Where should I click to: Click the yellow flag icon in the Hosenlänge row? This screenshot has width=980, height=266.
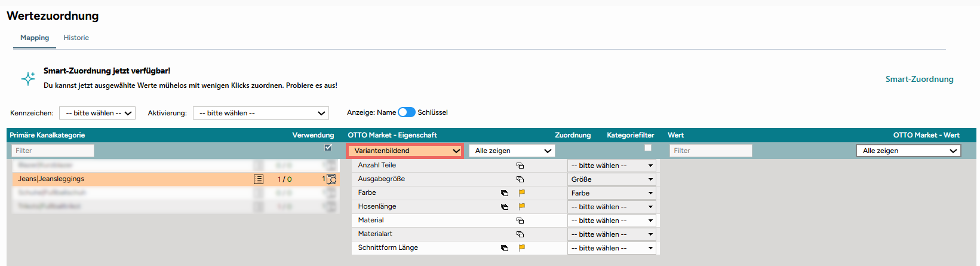(521, 207)
